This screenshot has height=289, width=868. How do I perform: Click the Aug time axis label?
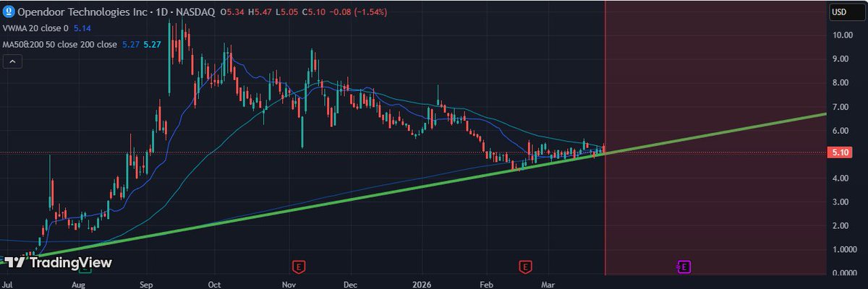(78, 285)
